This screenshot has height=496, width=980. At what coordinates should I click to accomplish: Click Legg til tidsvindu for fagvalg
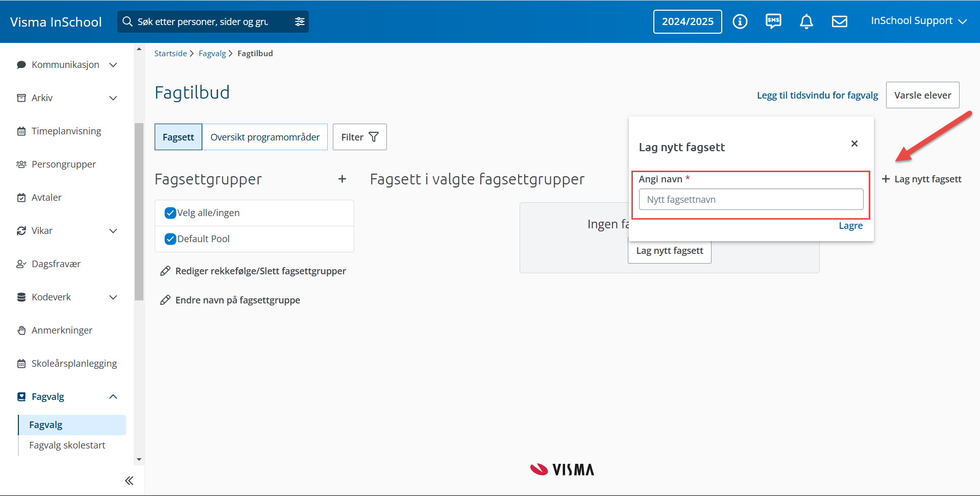[x=817, y=96]
